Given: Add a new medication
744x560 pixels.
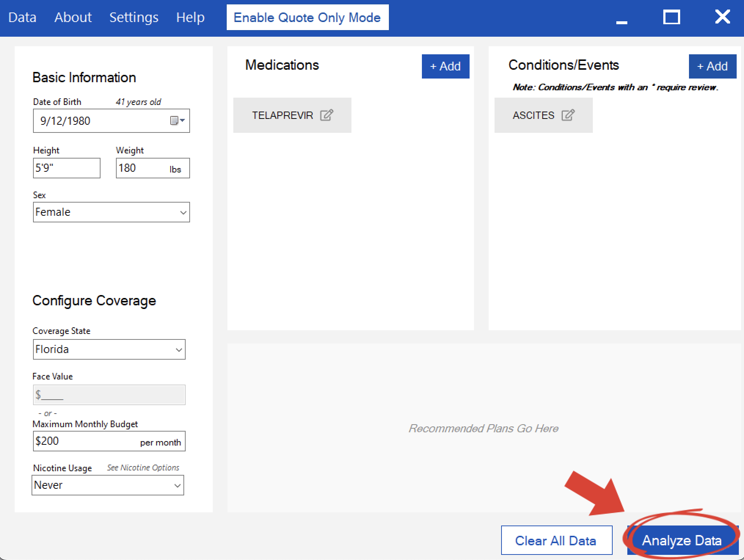Looking at the screenshot, I should [445, 66].
